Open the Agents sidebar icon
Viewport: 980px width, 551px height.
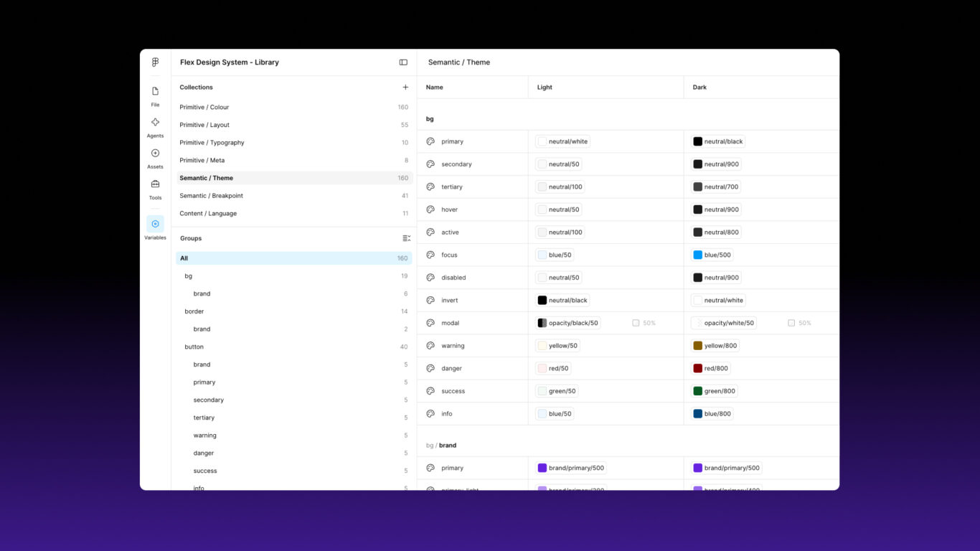point(155,122)
